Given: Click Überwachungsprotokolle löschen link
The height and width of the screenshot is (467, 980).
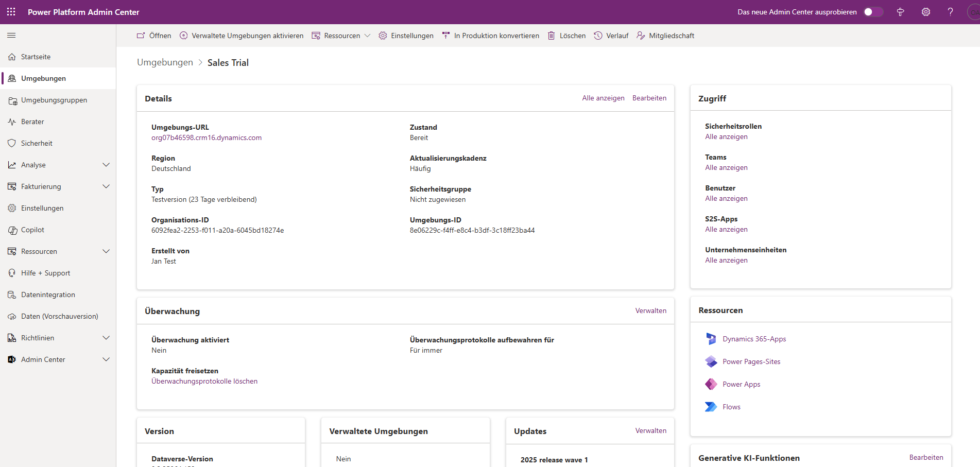Looking at the screenshot, I should point(204,381).
